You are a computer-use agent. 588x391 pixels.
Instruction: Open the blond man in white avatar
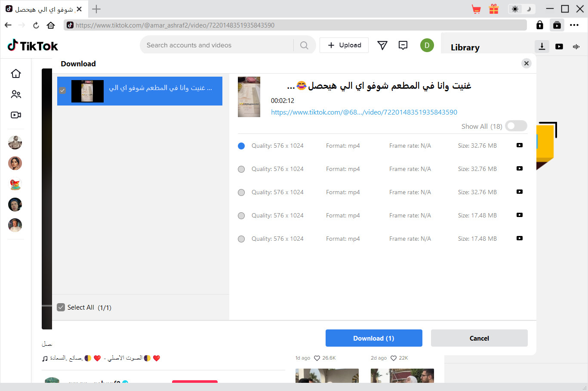click(x=15, y=225)
